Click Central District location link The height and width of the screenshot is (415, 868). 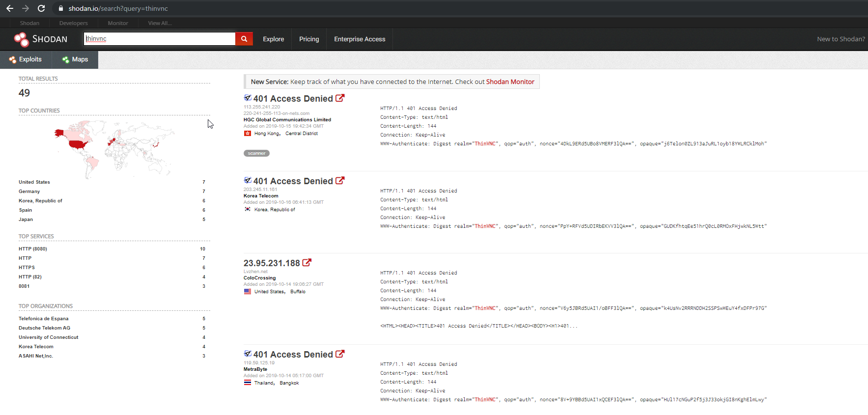tap(302, 134)
